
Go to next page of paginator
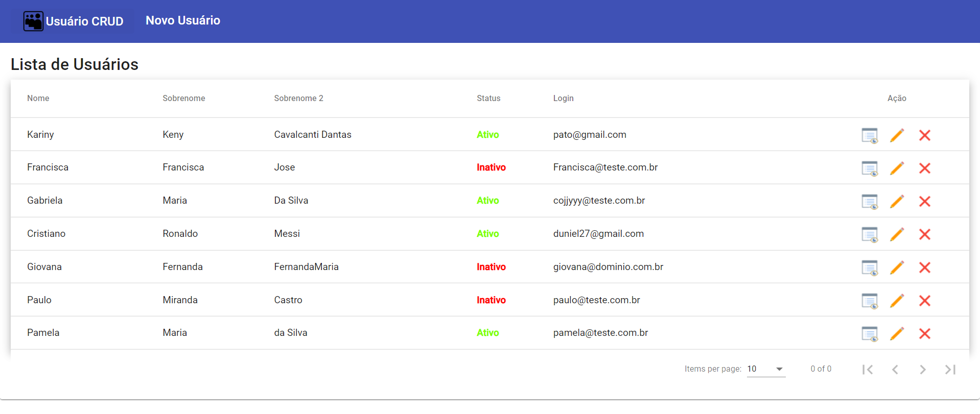[923, 370]
